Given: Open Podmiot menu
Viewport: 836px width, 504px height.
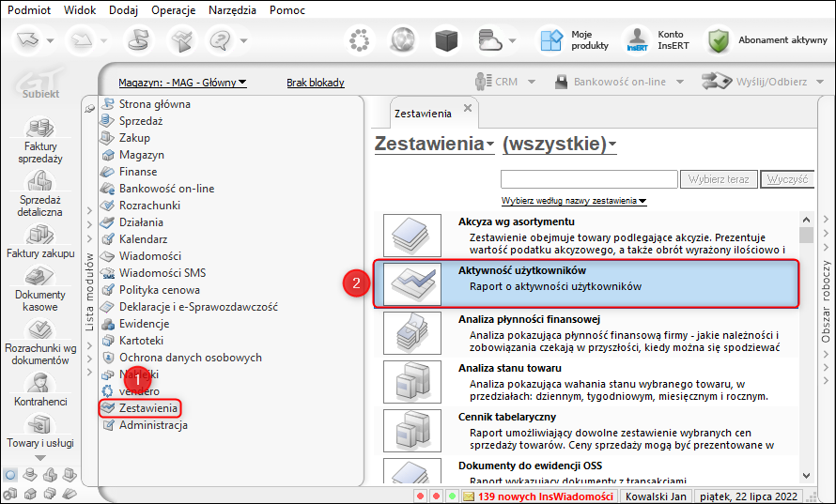Looking at the screenshot, I should pyautogui.click(x=29, y=10).
